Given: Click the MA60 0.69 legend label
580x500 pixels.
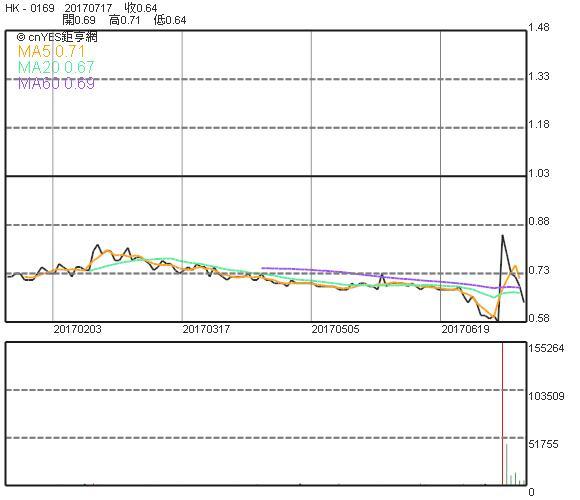Looking at the screenshot, I should [x=56, y=83].
